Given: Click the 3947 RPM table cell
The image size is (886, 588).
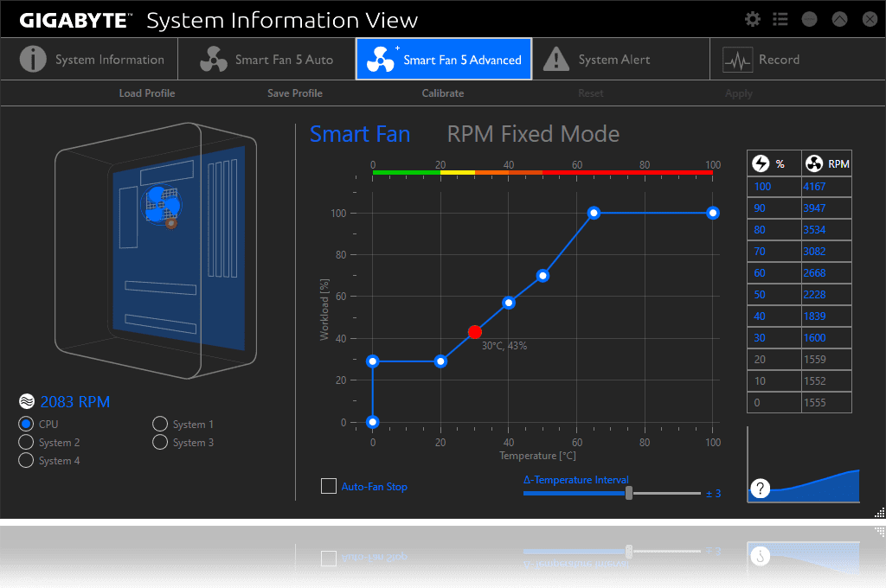Looking at the screenshot, I should tap(826, 208).
